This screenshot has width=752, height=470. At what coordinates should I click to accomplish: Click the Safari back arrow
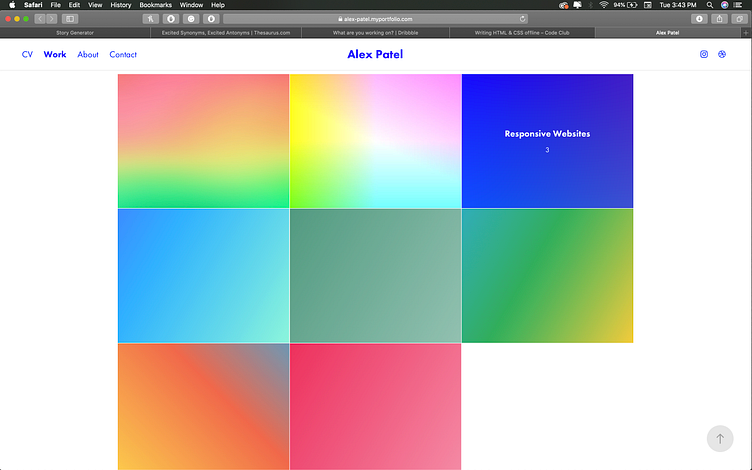coord(40,19)
